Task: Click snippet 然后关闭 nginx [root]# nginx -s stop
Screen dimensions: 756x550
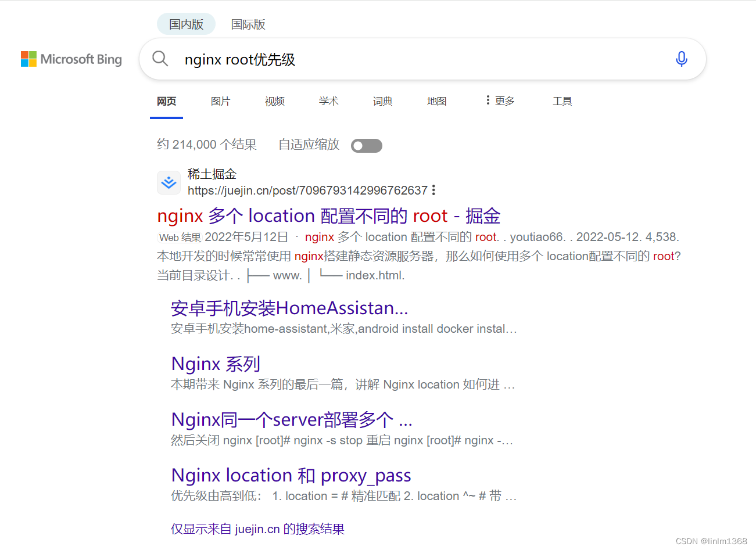Action: [267, 440]
